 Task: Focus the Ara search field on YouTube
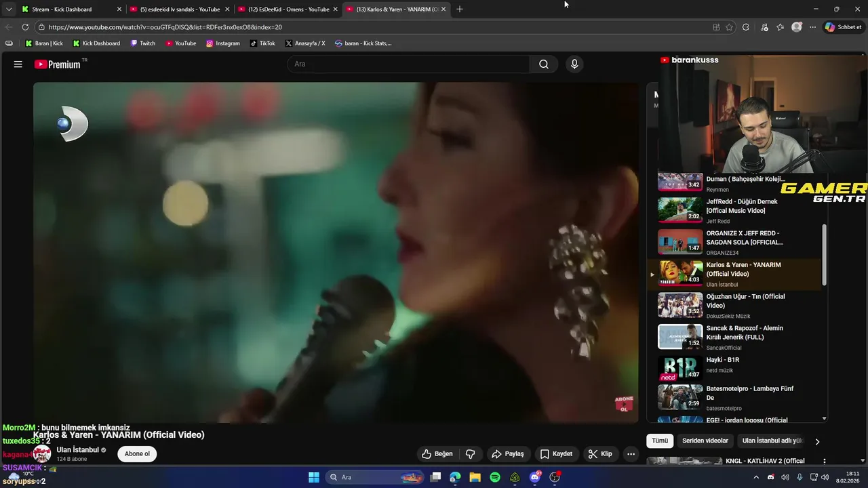[x=409, y=64]
